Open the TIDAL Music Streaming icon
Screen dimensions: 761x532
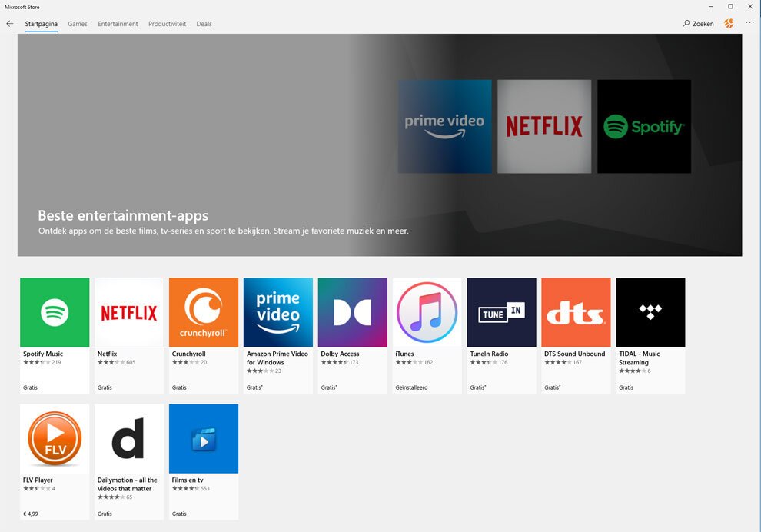coord(650,312)
